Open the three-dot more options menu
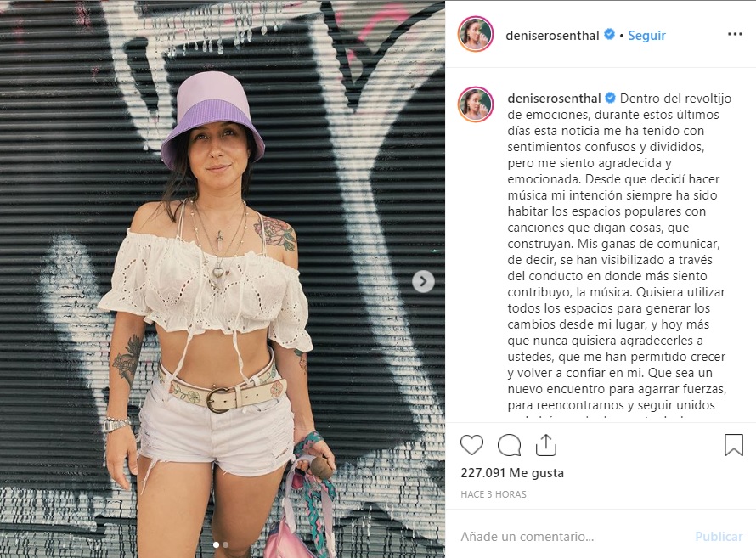 coord(735,34)
